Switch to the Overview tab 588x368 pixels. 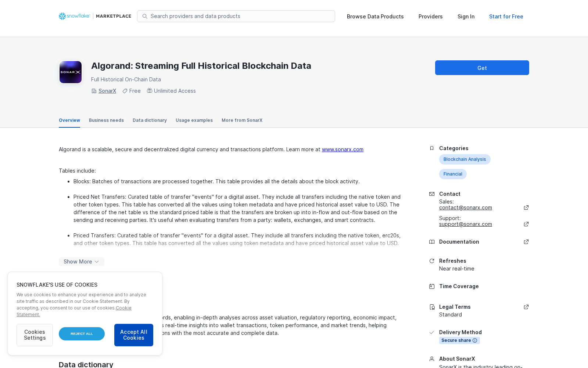(69, 120)
